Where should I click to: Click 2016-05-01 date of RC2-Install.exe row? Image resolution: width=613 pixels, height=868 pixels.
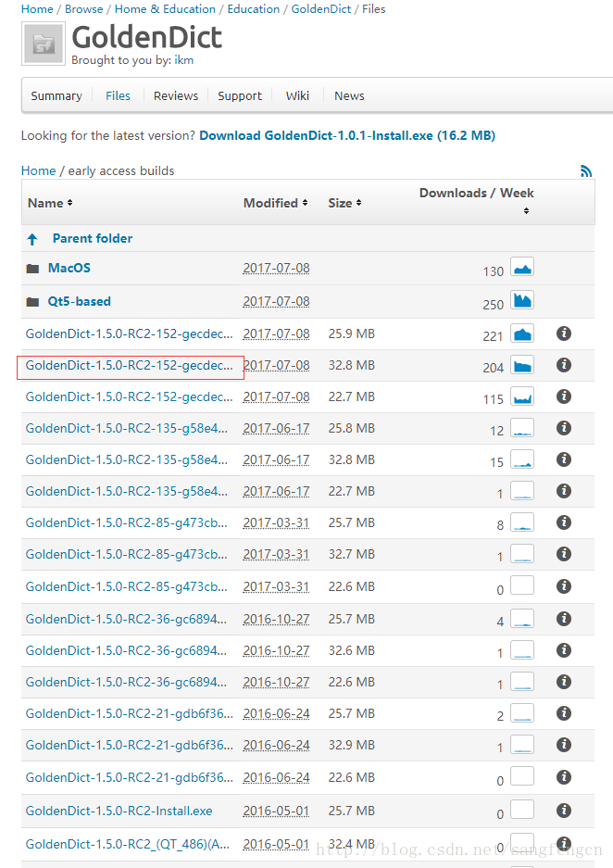[276, 811]
